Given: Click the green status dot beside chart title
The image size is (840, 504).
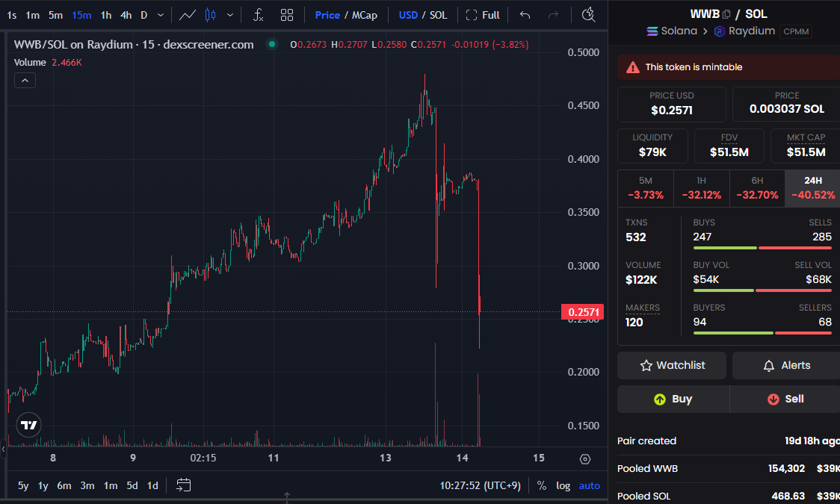Looking at the screenshot, I should pos(272,44).
